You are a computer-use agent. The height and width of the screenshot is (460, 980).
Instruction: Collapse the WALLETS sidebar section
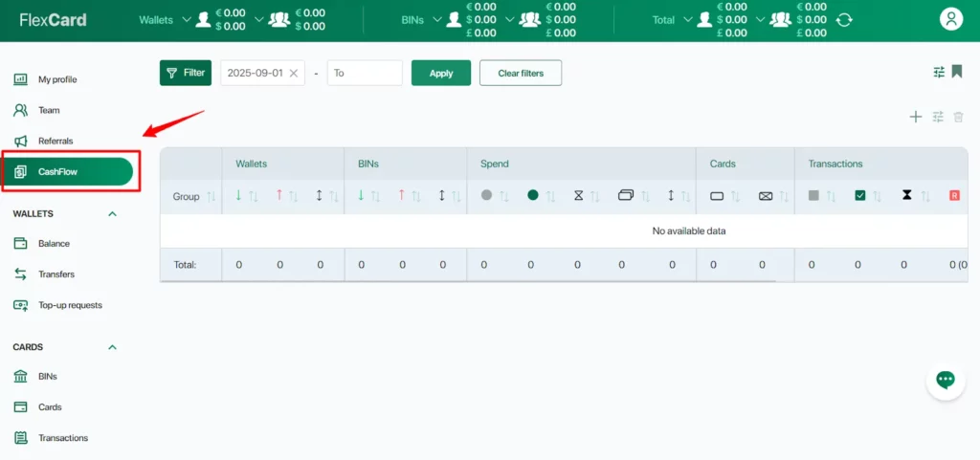(x=113, y=213)
